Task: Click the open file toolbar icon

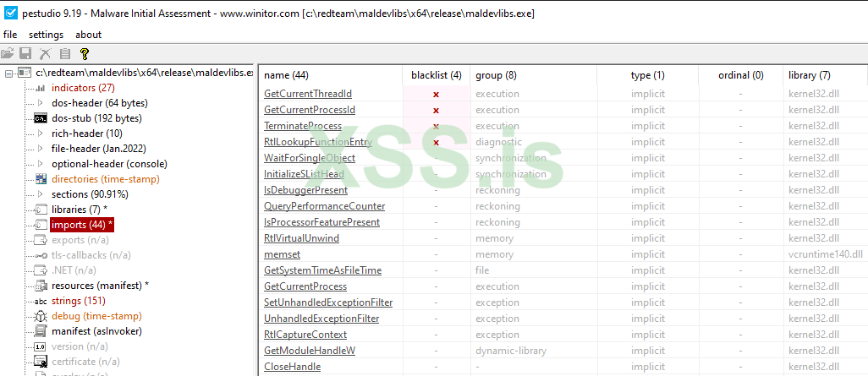Action: [x=8, y=53]
